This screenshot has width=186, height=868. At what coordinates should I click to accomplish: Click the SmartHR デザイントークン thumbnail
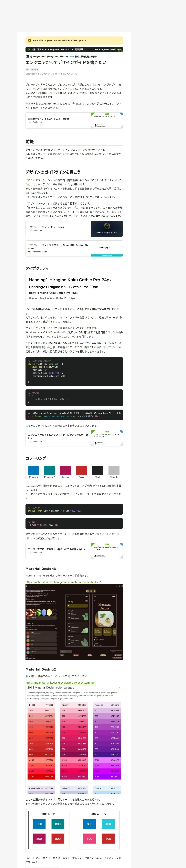coord(107,248)
